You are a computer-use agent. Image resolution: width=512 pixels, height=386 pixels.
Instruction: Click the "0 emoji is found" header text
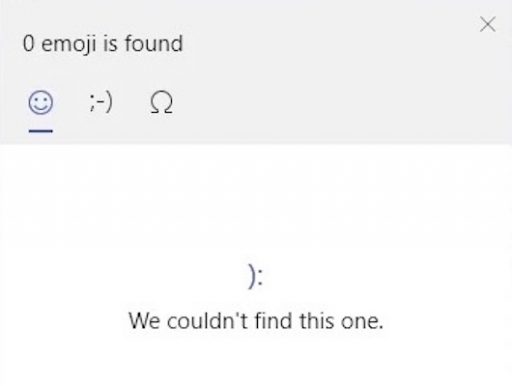coord(103,43)
